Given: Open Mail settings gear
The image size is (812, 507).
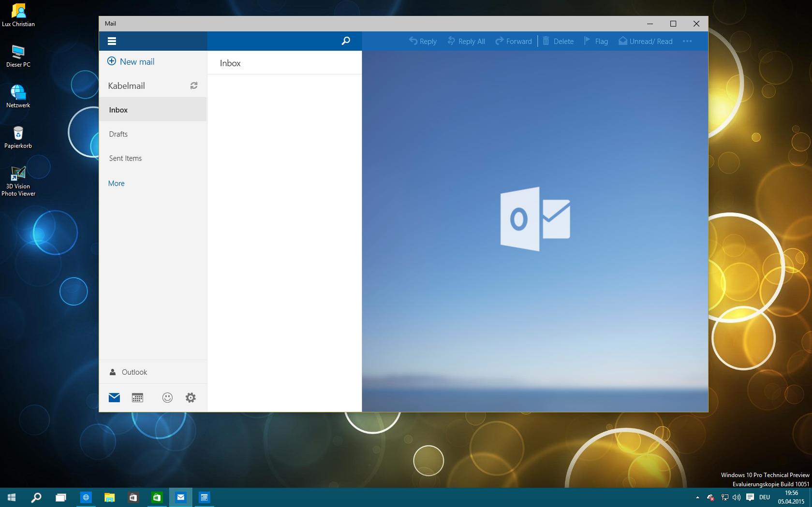Looking at the screenshot, I should click(x=191, y=397).
